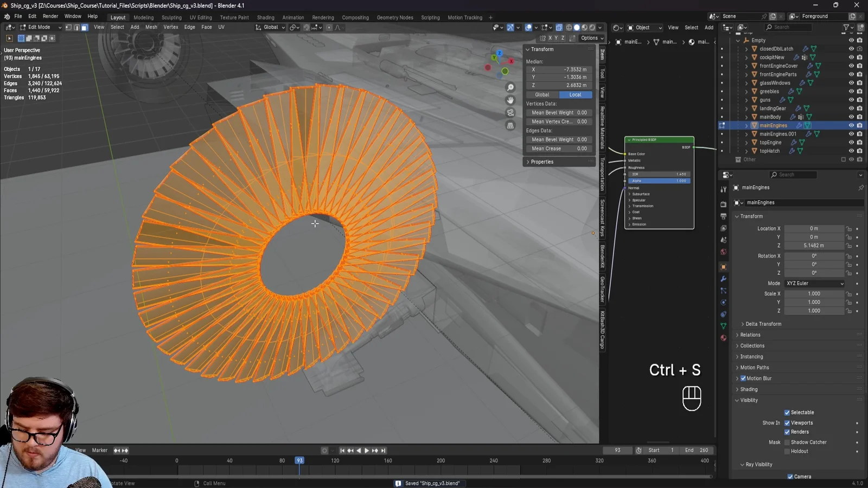868x488 pixels.
Task: Uncheck Selectable under Visibility
Action: (787, 412)
